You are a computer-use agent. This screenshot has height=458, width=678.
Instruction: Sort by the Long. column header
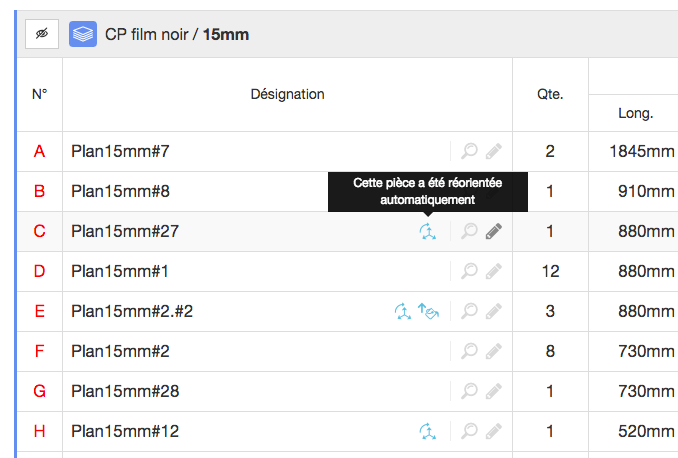point(635,113)
